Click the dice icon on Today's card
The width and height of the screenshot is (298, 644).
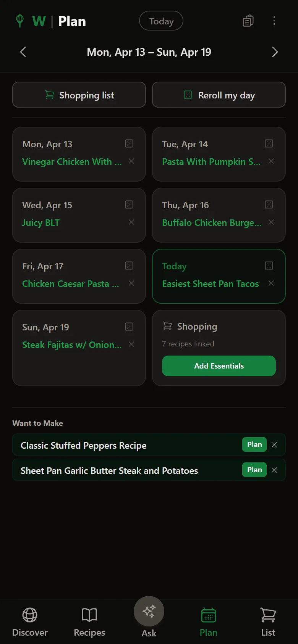point(269,266)
